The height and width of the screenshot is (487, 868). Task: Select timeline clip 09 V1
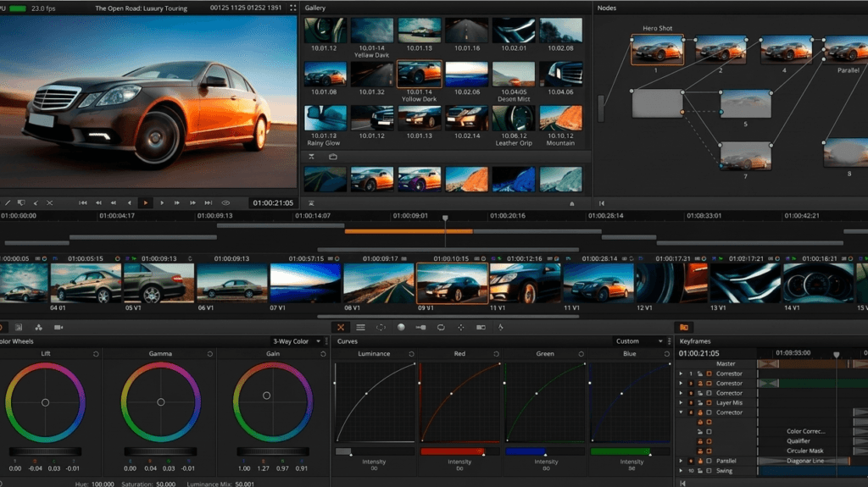point(453,284)
